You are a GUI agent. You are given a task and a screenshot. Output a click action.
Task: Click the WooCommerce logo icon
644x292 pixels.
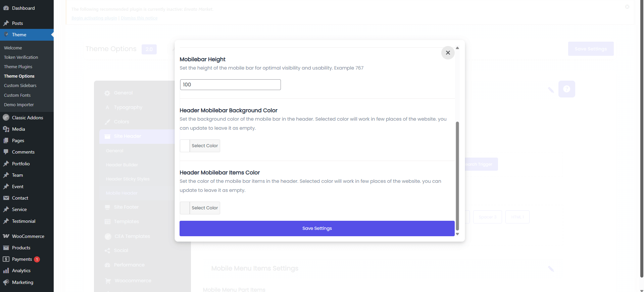coord(6,236)
